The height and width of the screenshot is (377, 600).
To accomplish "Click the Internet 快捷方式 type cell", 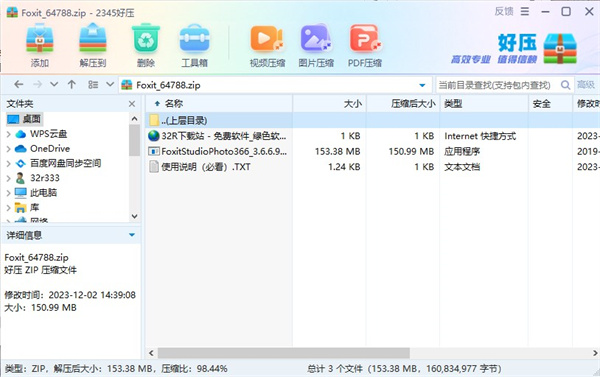I will [x=480, y=136].
